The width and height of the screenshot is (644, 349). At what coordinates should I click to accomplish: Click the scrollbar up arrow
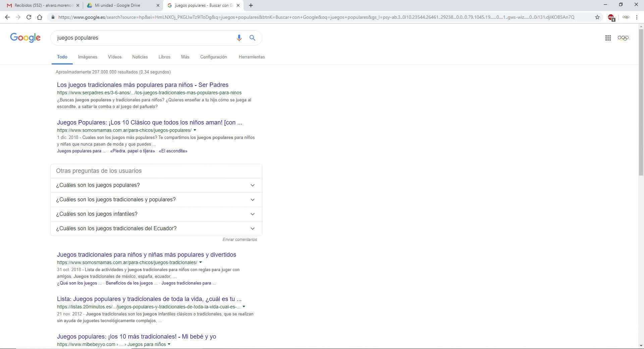[641, 26]
